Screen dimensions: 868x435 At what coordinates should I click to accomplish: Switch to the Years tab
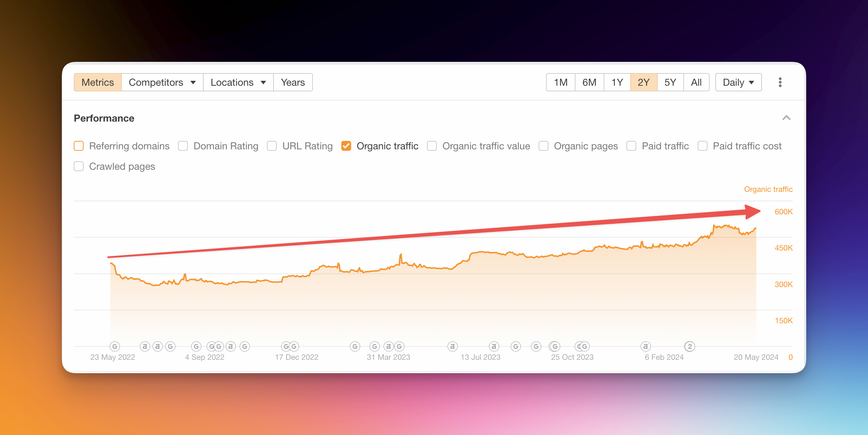293,82
